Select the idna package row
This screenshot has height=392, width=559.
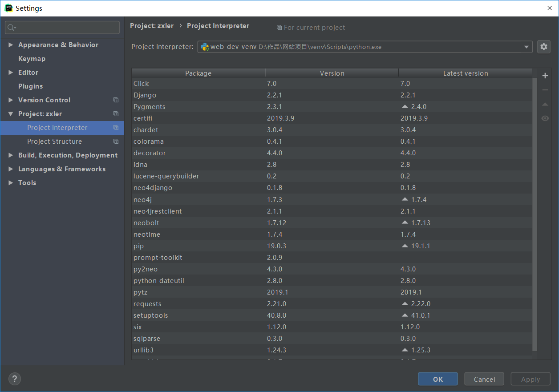coord(332,165)
